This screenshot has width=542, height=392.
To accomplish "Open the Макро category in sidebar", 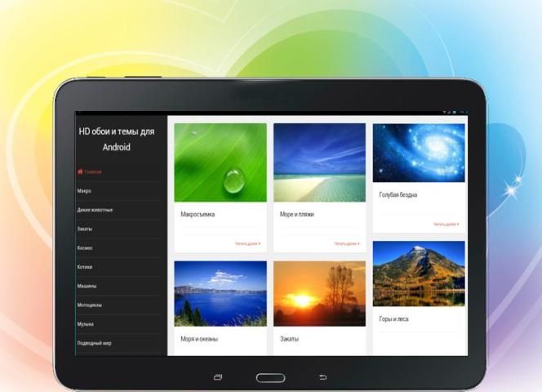I will coord(85,190).
